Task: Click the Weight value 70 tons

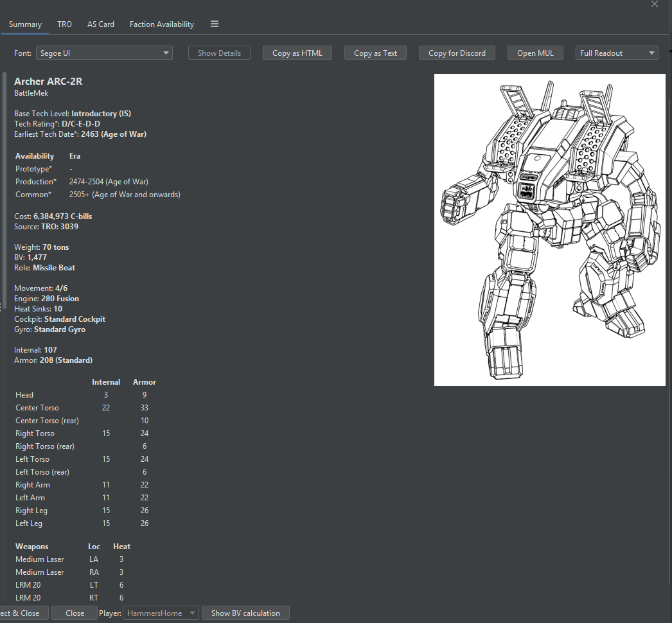Action: (x=56, y=247)
